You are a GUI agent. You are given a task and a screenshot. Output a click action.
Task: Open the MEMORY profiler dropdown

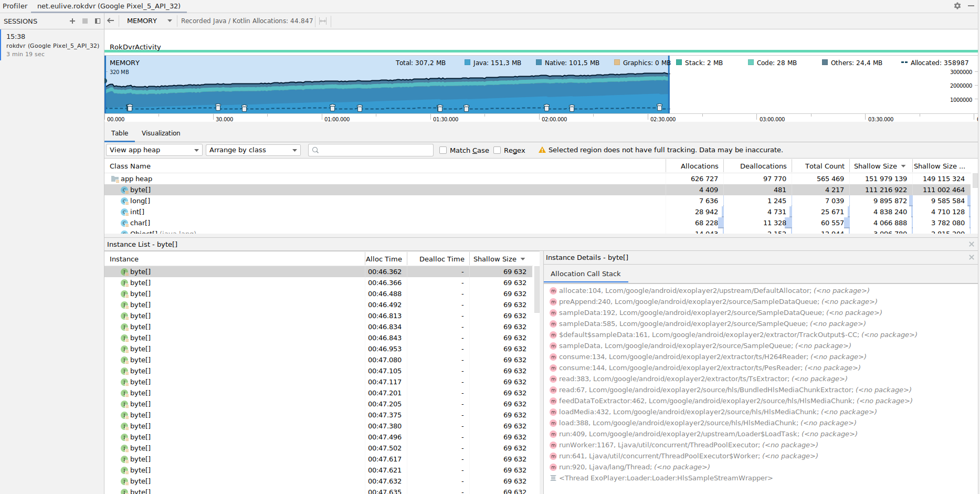point(150,21)
